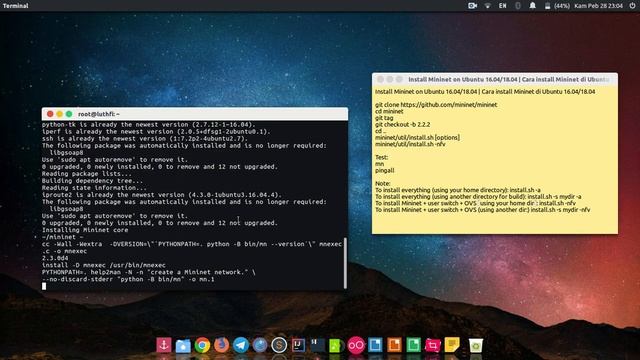Screen dimensions: 640x360
Task: Minimize the terminal with the yellow button
Action: [x=60, y=114]
